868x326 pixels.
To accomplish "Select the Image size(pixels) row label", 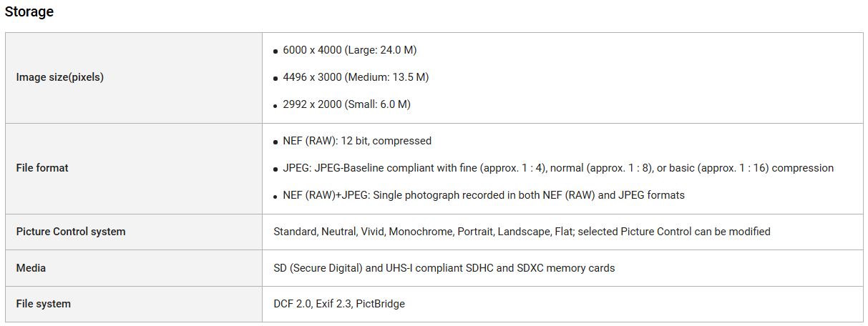I will [x=59, y=77].
